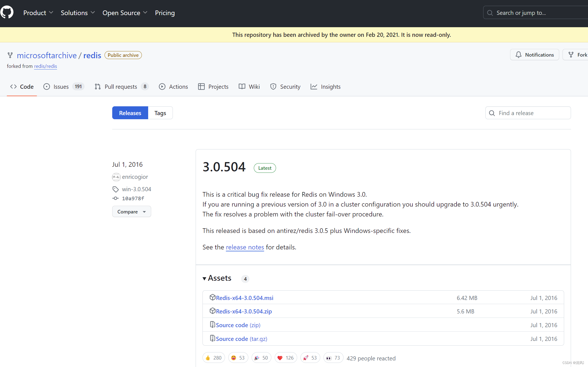The width and height of the screenshot is (588, 367).
Task: Open the Solutions dropdown menu
Action: [x=78, y=13]
